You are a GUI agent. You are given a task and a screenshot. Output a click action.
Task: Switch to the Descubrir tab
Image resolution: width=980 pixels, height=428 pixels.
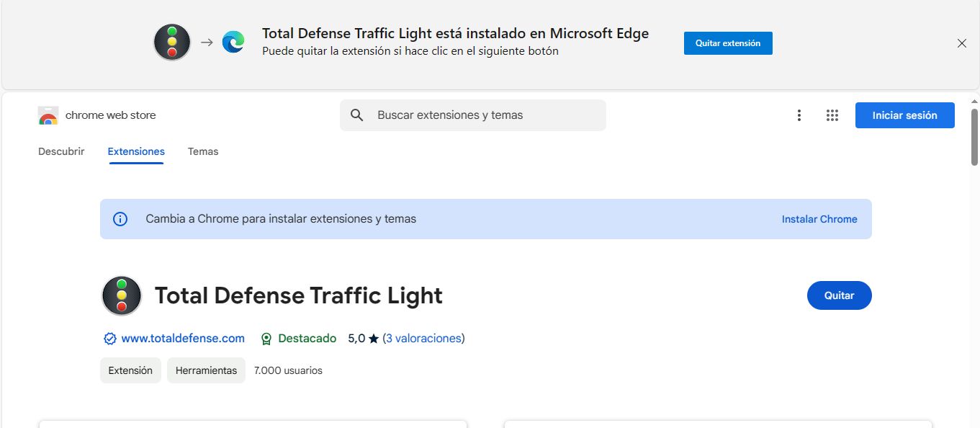coord(61,151)
